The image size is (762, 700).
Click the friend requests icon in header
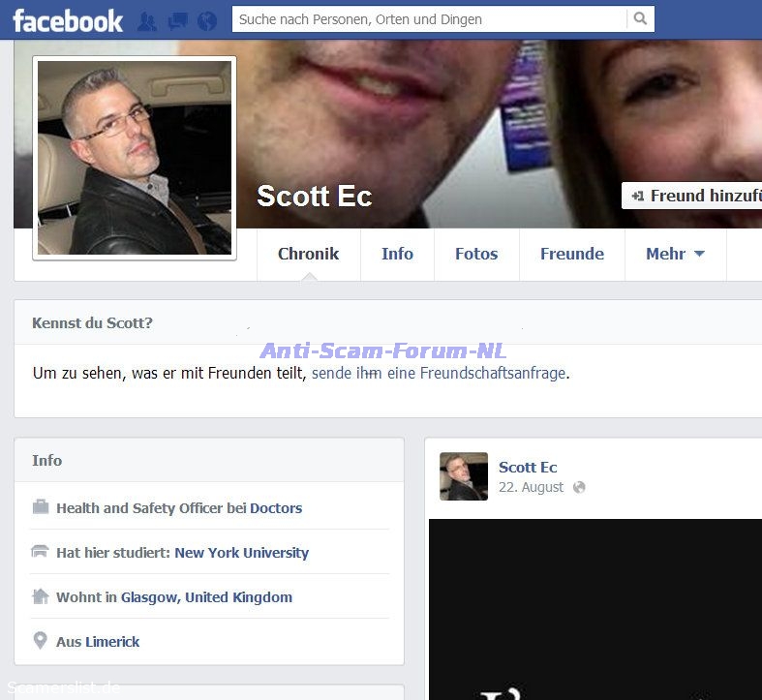coord(147,20)
